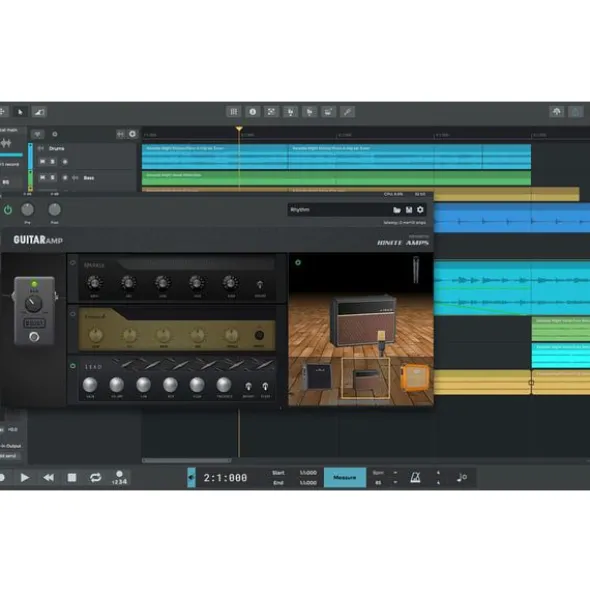The image size is (590, 591).
Task: Click the wrench tool icon in toolbar
Action: pos(347,112)
